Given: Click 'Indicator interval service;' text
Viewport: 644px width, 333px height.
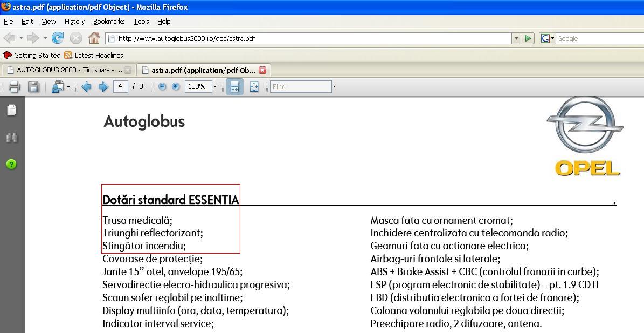Looking at the screenshot, I should click(158, 323).
